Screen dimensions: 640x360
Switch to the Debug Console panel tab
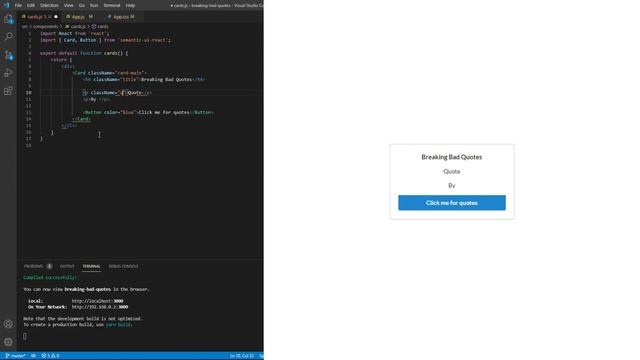point(124,266)
